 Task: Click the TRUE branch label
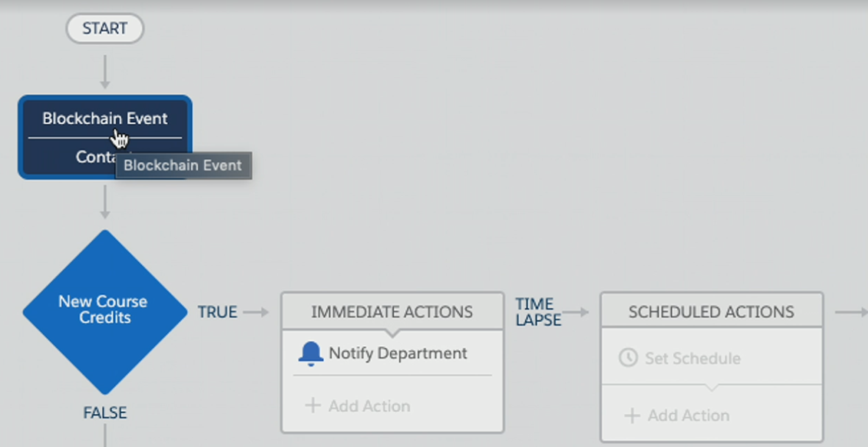[x=218, y=312]
